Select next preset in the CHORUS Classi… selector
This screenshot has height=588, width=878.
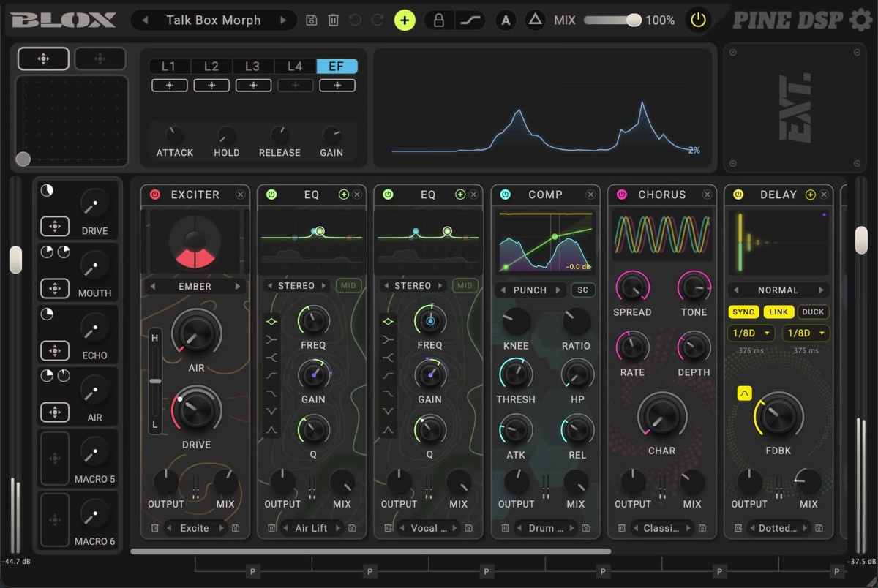tap(687, 528)
